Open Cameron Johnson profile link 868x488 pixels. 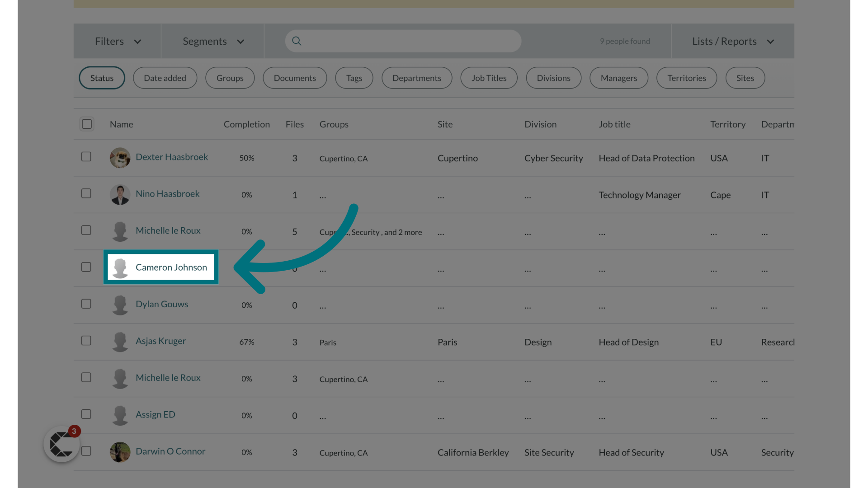coord(171,267)
